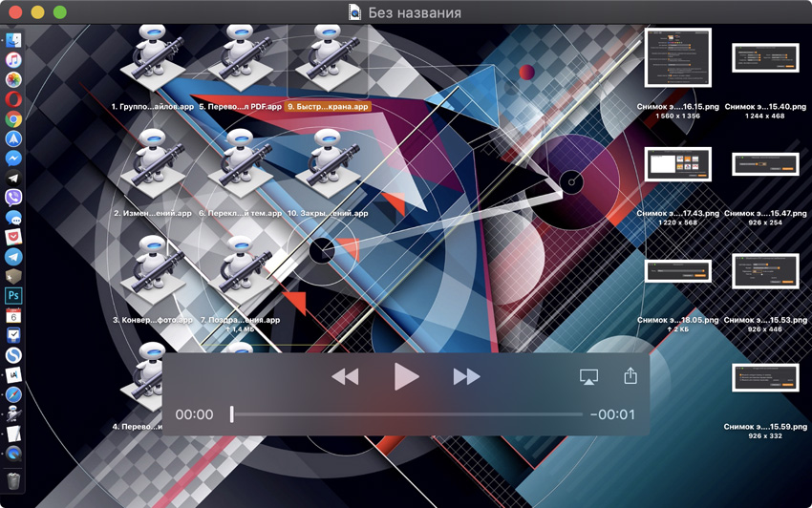Open Opera browser in the dock

click(x=13, y=99)
